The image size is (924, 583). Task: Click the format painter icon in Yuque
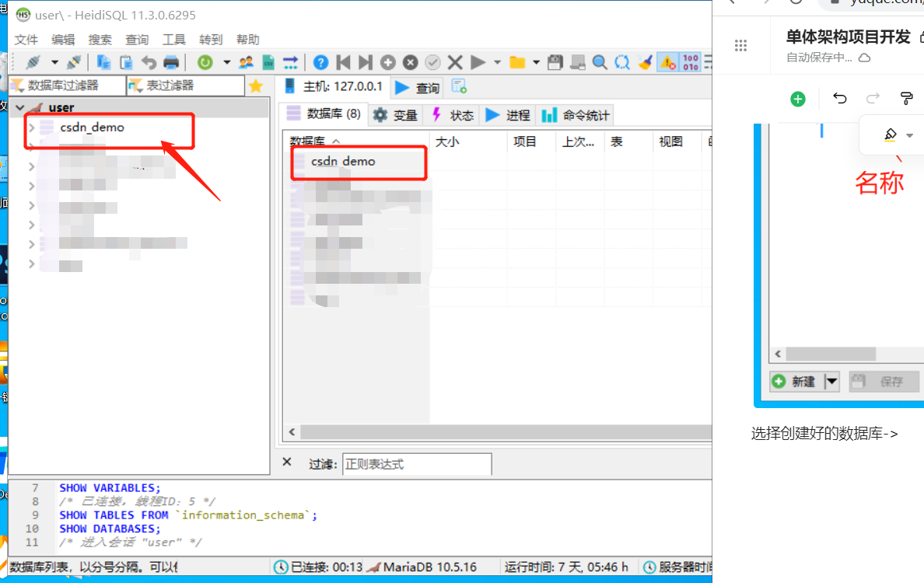pos(906,99)
